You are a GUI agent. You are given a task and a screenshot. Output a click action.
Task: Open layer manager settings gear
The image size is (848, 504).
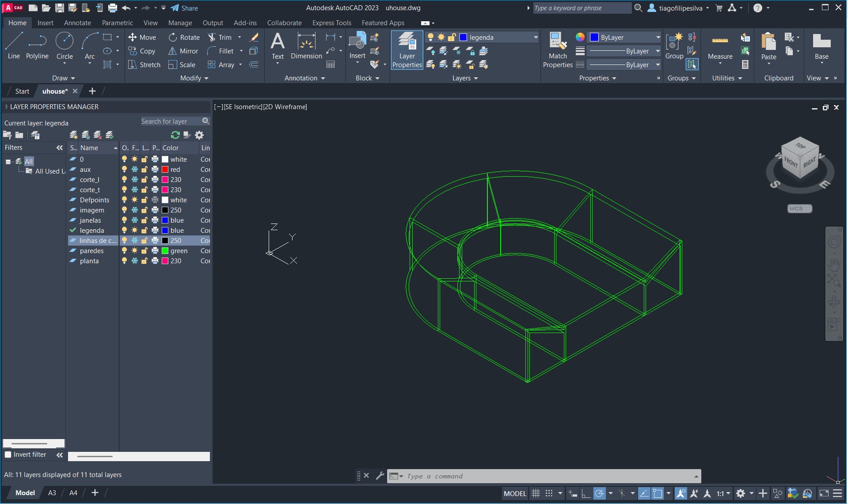click(199, 135)
